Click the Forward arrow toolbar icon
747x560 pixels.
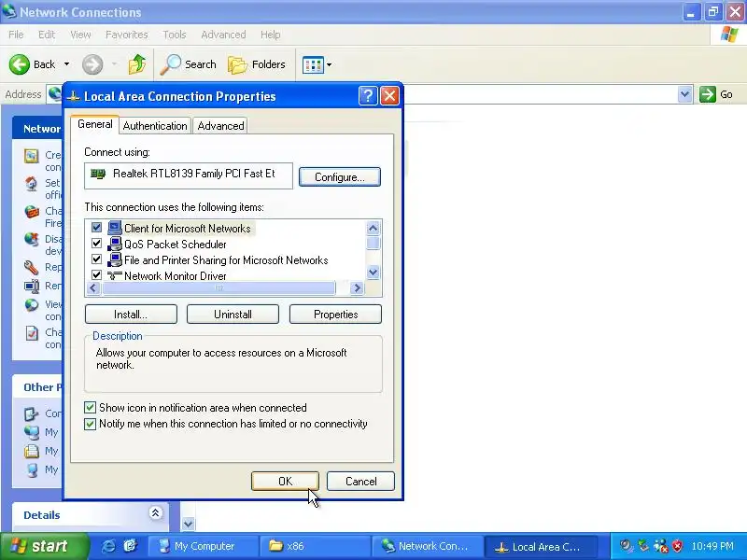coord(92,64)
